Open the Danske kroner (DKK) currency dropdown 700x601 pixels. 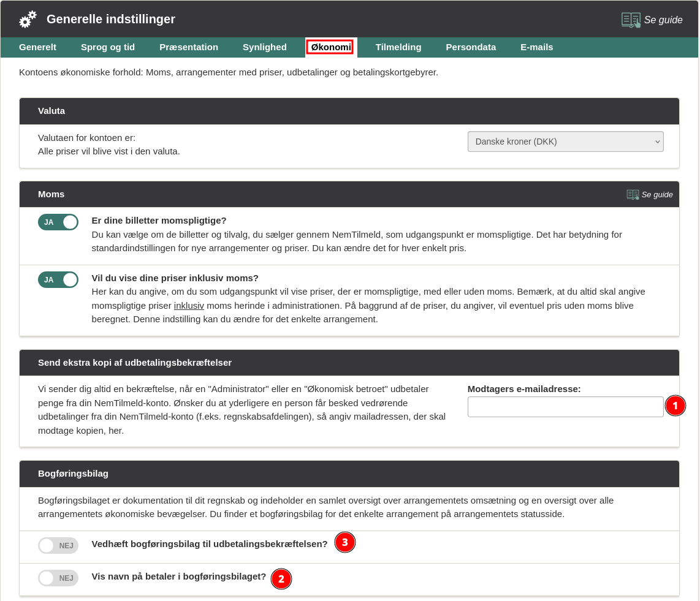(565, 142)
